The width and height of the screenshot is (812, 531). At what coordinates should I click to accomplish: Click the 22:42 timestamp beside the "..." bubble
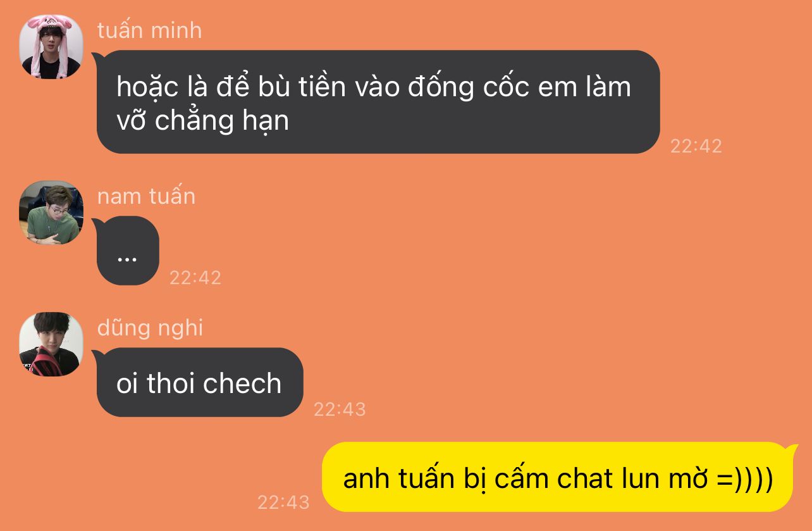click(195, 277)
